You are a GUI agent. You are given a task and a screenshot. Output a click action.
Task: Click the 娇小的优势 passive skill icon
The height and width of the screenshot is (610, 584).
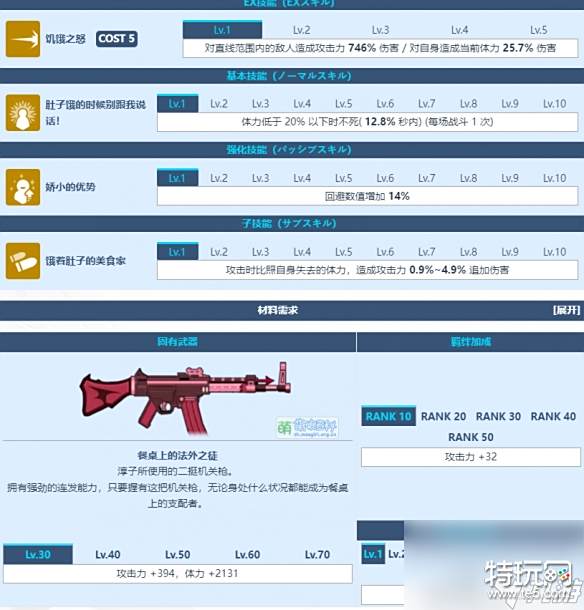click(23, 187)
